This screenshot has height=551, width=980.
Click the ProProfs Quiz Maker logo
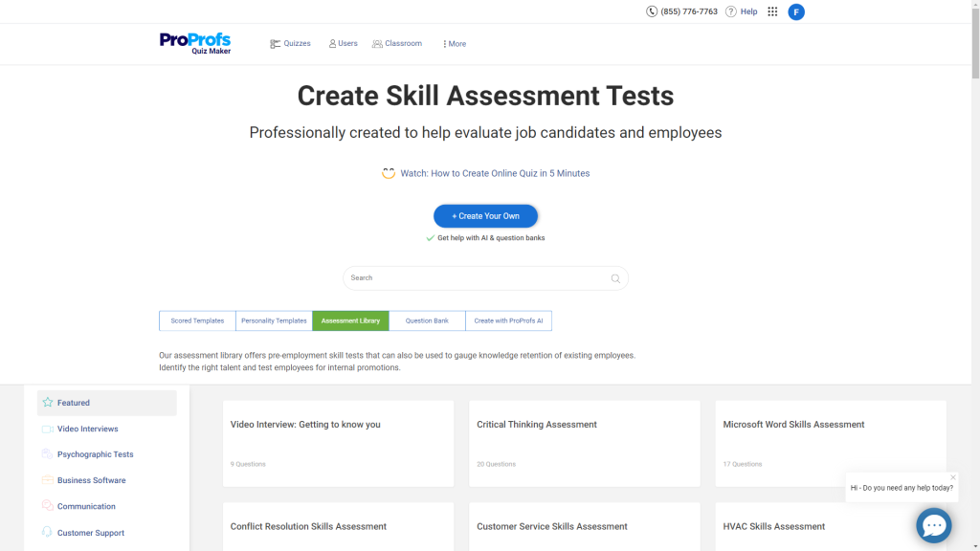[195, 43]
